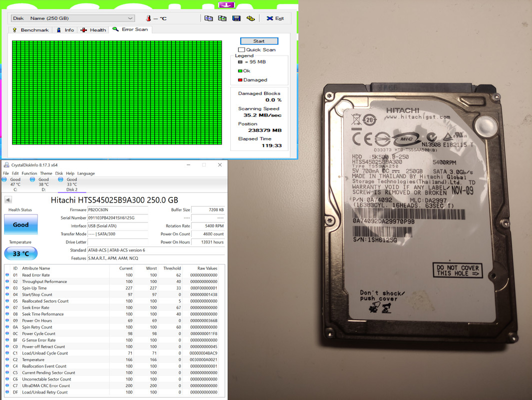Click the Reallocated Sectors Count status icon
Screen dimensions: 532x400
coord(7,301)
